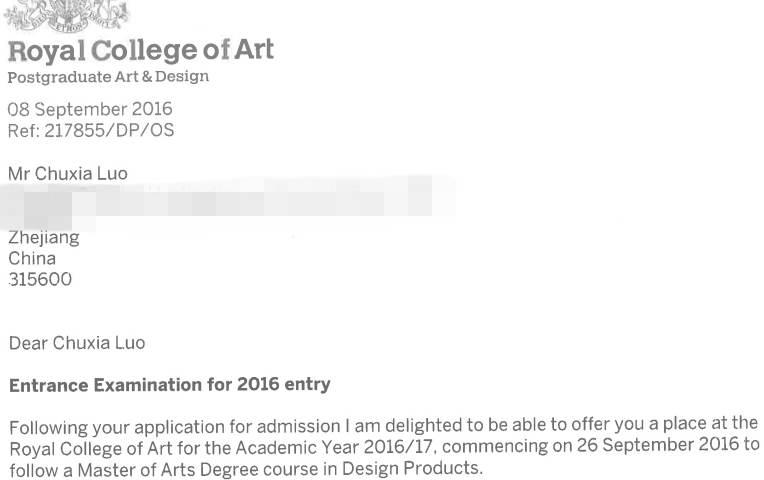Click the Royal College of Art crest

pos(67,16)
